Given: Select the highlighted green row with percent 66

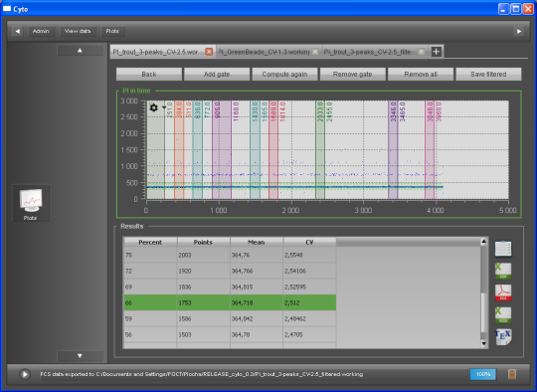Looking at the screenshot, I should [230, 302].
